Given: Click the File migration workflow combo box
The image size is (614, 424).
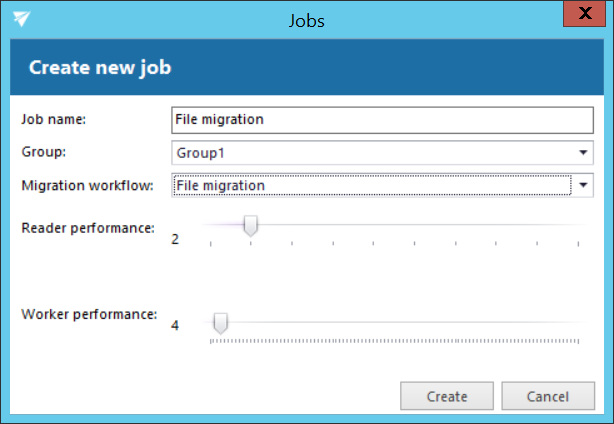Looking at the screenshot, I should click(370, 185).
